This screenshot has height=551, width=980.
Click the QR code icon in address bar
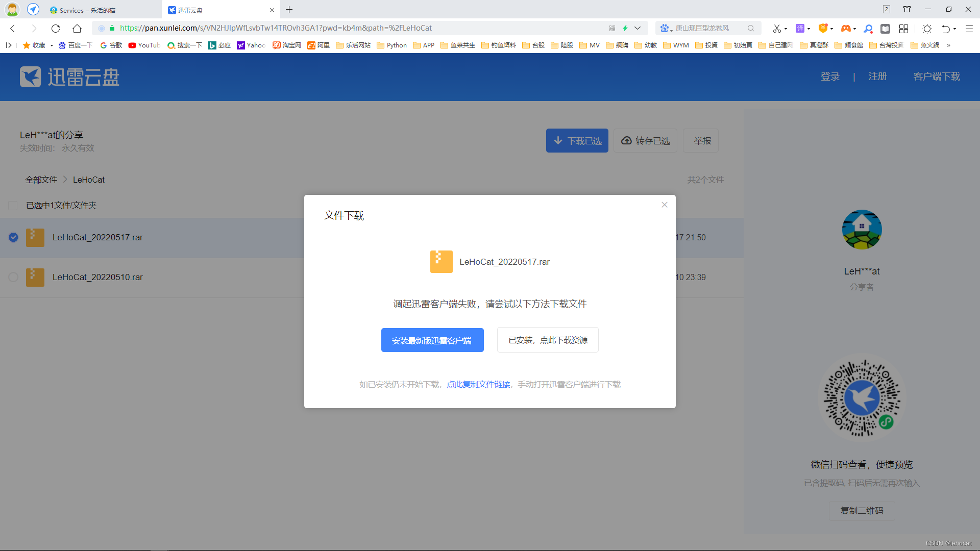[612, 29]
